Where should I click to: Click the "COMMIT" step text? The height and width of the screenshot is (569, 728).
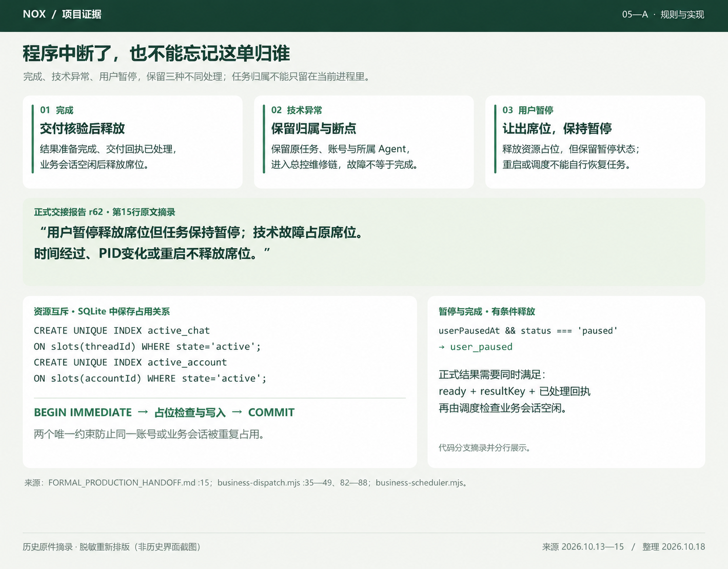point(271,413)
